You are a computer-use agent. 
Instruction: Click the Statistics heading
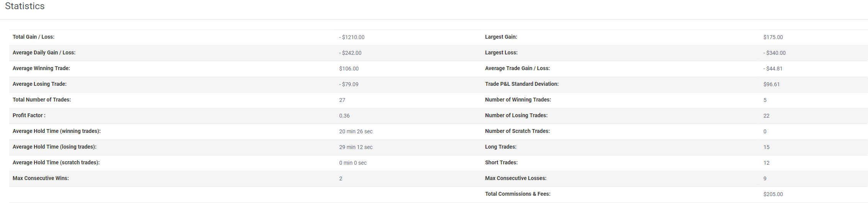pos(25,6)
